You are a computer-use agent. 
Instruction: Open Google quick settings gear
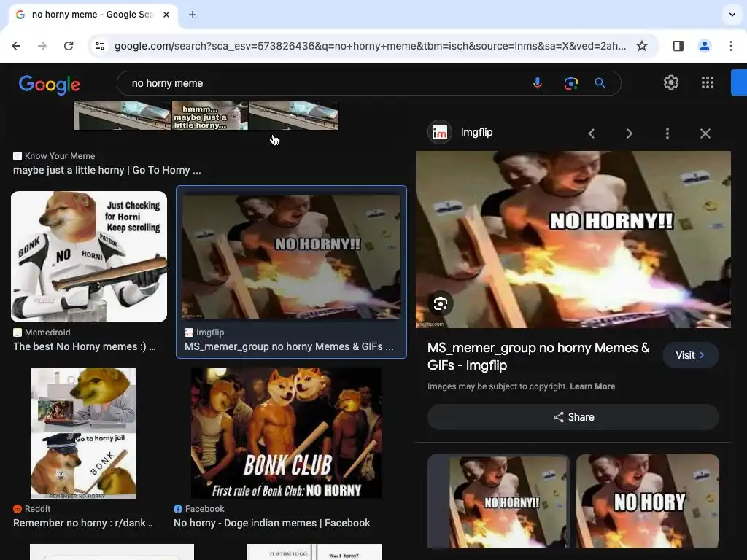click(671, 82)
